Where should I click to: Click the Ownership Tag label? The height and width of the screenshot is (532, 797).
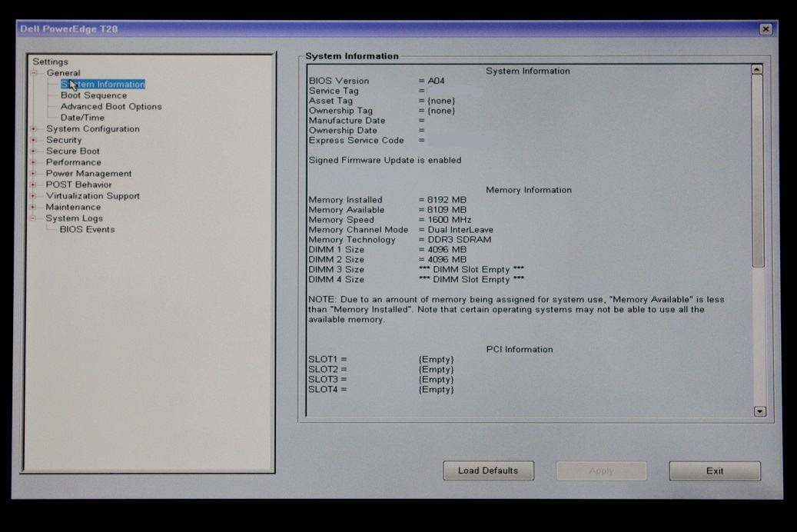click(340, 111)
